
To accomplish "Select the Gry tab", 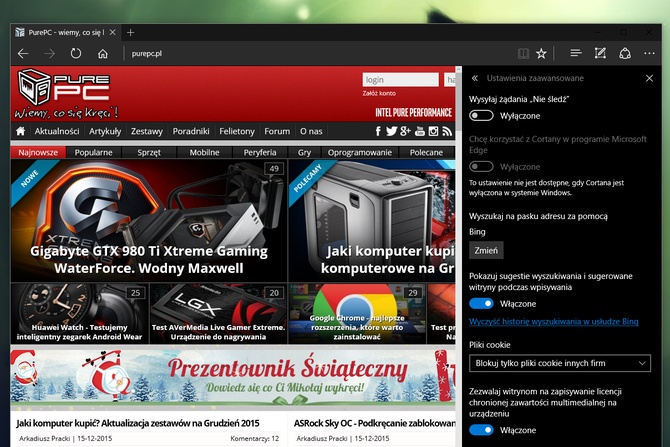I will pos(304,153).
